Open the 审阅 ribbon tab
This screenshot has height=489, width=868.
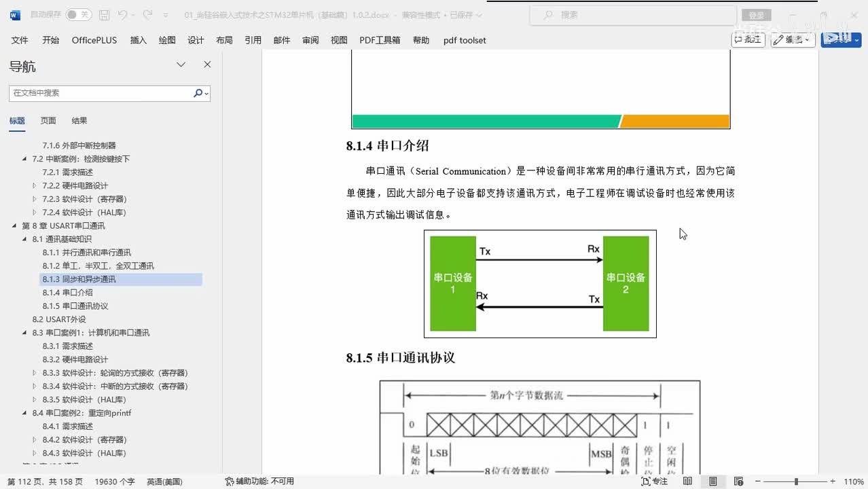(310, 40)
